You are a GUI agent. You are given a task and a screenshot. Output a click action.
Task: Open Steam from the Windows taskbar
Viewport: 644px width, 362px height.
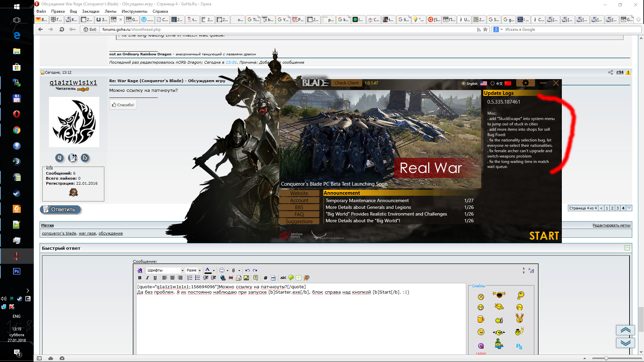pos(16,193)
